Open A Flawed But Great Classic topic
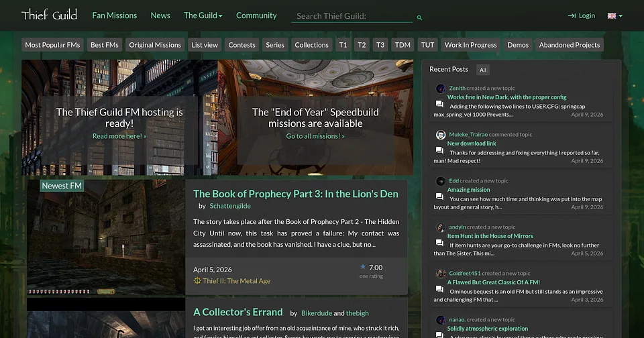This screenshot has width=644, height=338. click(x=493, y=282)
